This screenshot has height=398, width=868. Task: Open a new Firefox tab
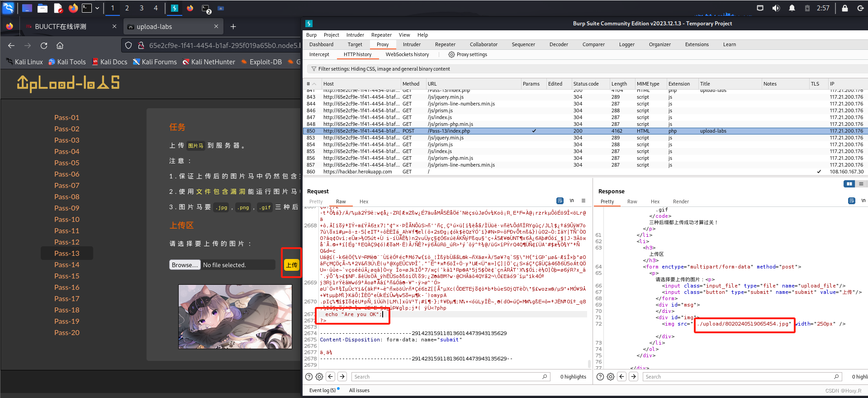(x=233, y=27)
